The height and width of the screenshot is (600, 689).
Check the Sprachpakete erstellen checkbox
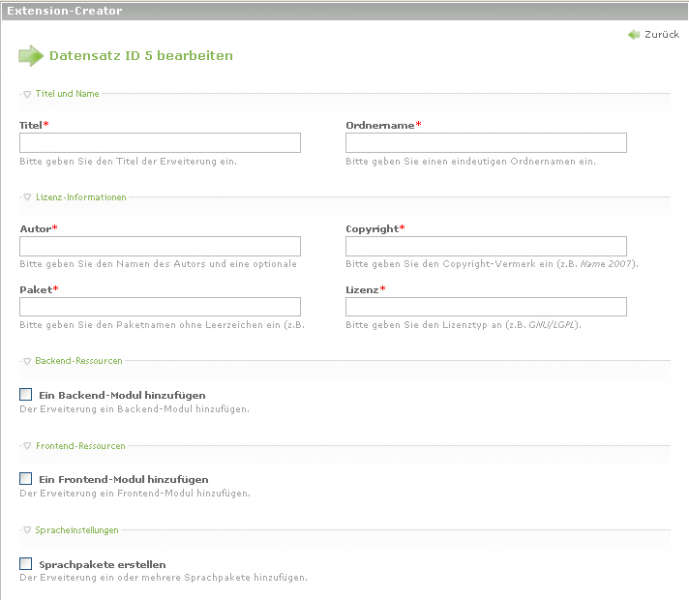point(26,564)
